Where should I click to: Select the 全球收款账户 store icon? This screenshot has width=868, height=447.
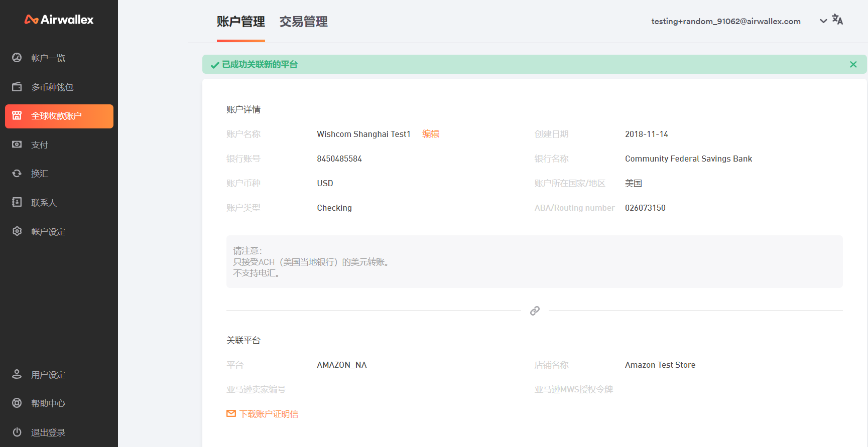click(17, 116)
